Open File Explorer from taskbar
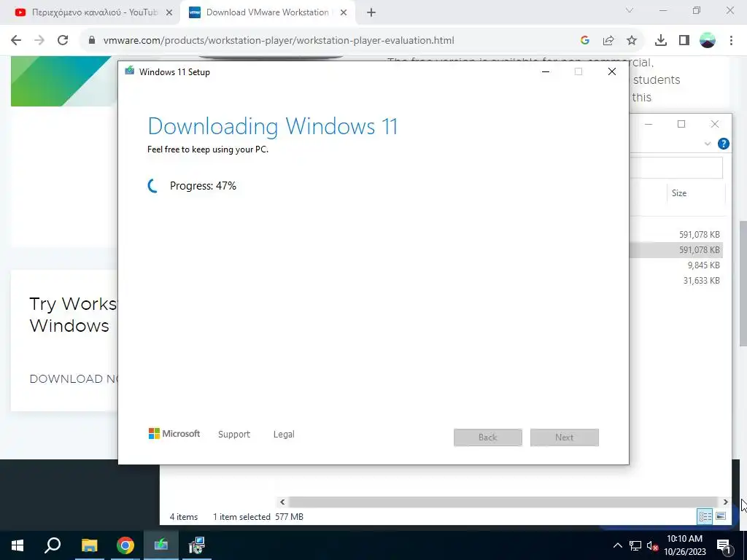The height and width of the screenshot is (560, 747). point(89,545)
